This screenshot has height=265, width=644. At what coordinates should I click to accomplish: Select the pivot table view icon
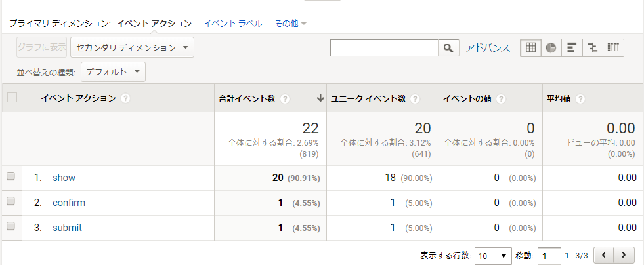(613, 48)
